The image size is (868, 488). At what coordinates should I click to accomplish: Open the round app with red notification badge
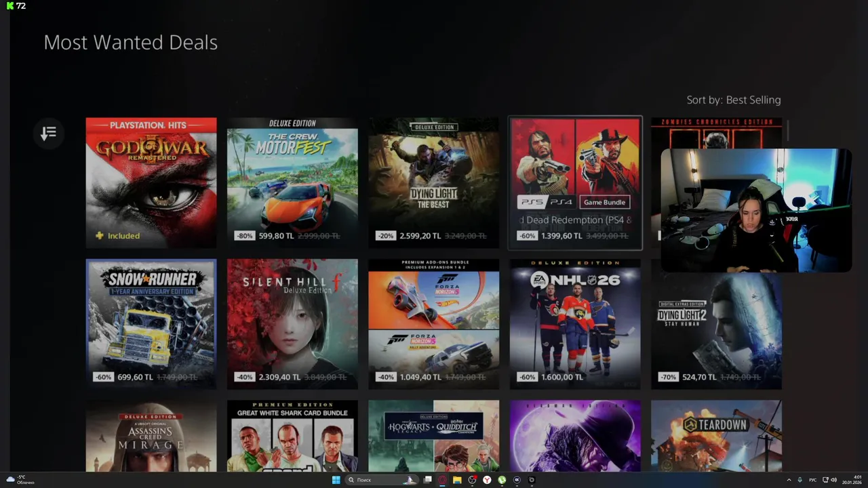tap(472, 480)
